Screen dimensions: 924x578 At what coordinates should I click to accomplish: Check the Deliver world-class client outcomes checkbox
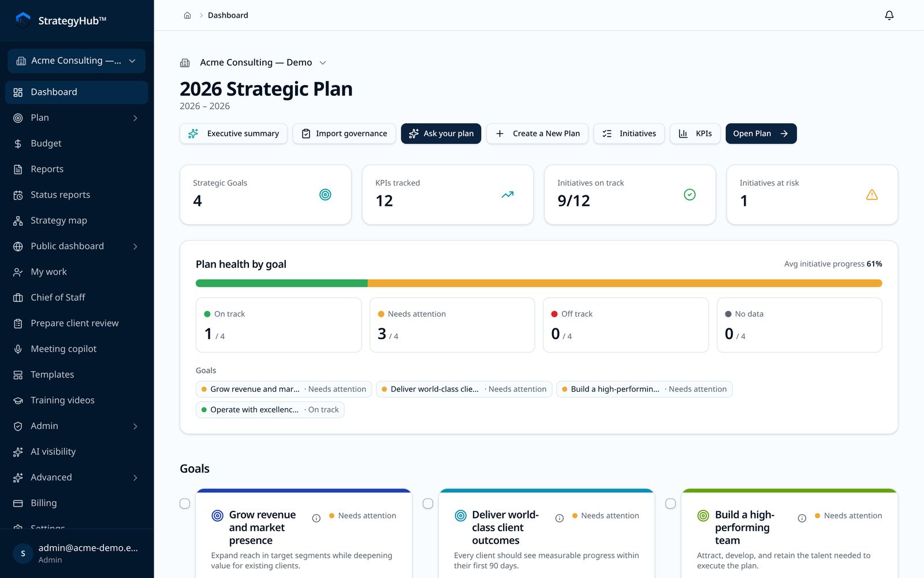coord(428,503)
